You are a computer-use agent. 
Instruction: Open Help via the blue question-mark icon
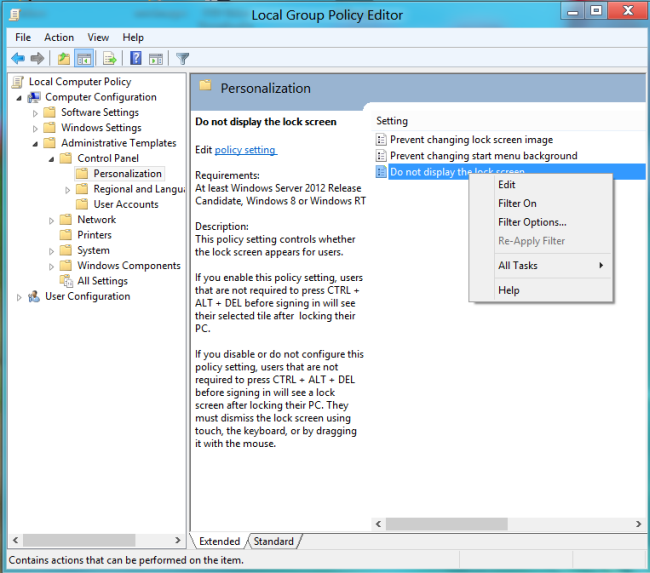(x=135, y=58)
